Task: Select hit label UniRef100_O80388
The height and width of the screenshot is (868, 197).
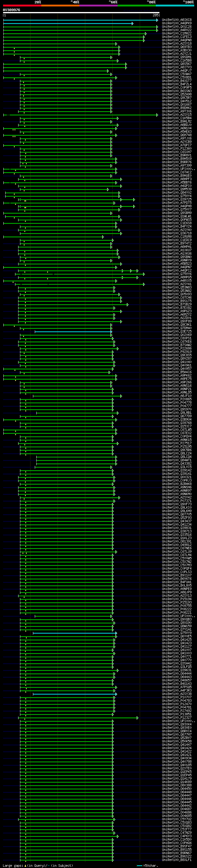Action: [177, 785]
